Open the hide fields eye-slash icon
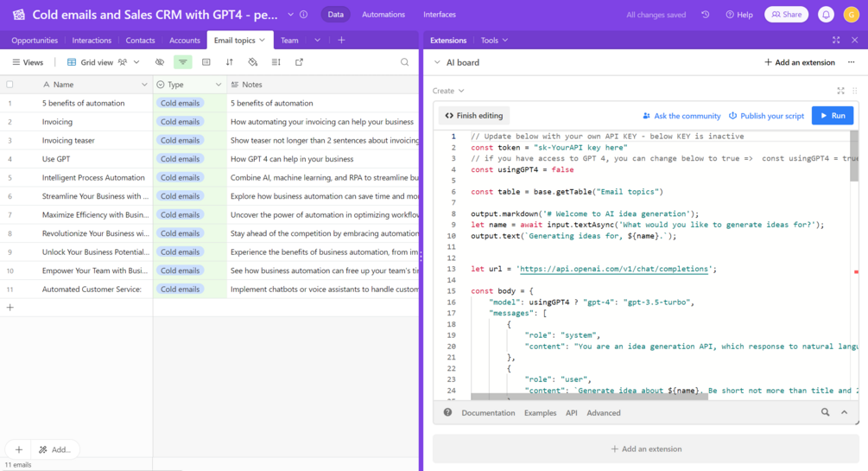This screenshot has width=868, height=471. tap(160, 62)
